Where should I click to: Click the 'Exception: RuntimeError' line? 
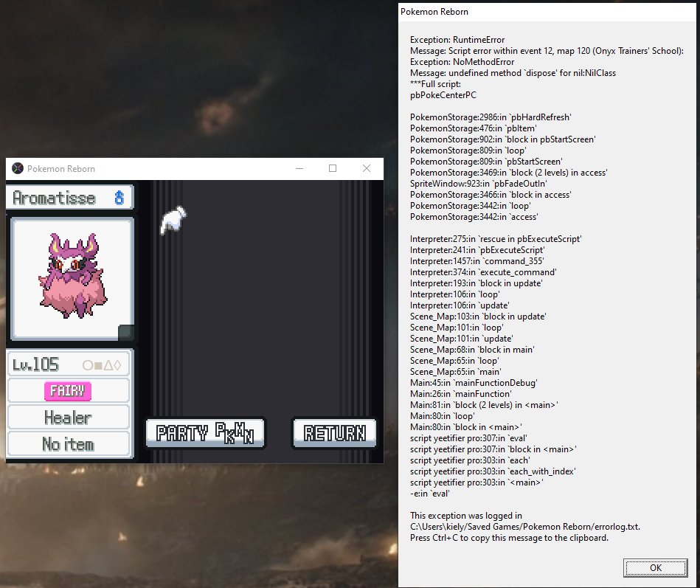tap(457, 40)
